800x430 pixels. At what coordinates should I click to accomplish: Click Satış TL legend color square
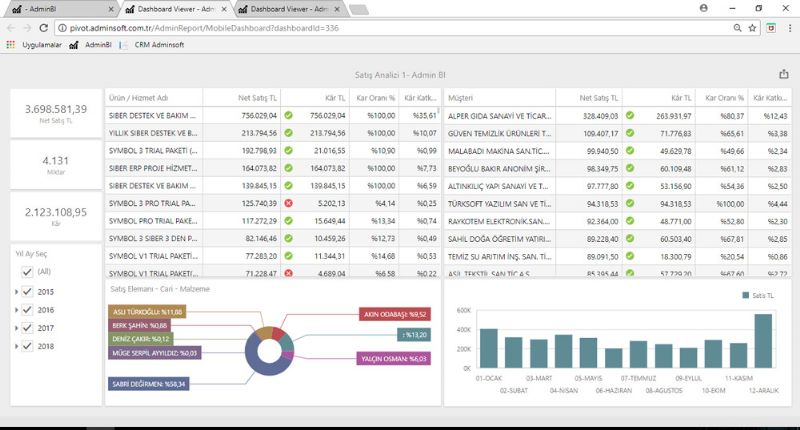coord(745,295)
